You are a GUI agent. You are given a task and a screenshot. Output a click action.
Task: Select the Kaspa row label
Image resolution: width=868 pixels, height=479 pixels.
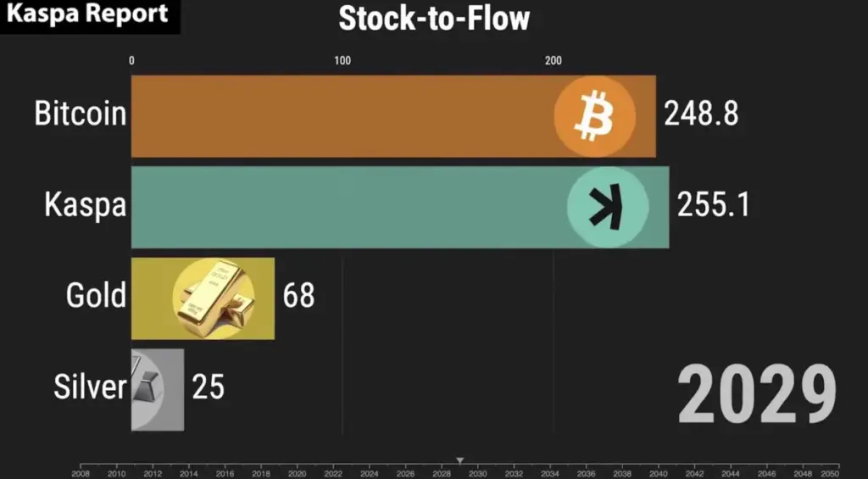pos(86,206)
